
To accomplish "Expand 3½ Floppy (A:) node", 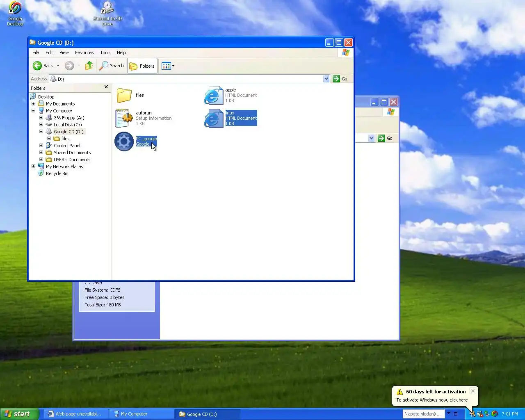I will click(x=41, y=118).
